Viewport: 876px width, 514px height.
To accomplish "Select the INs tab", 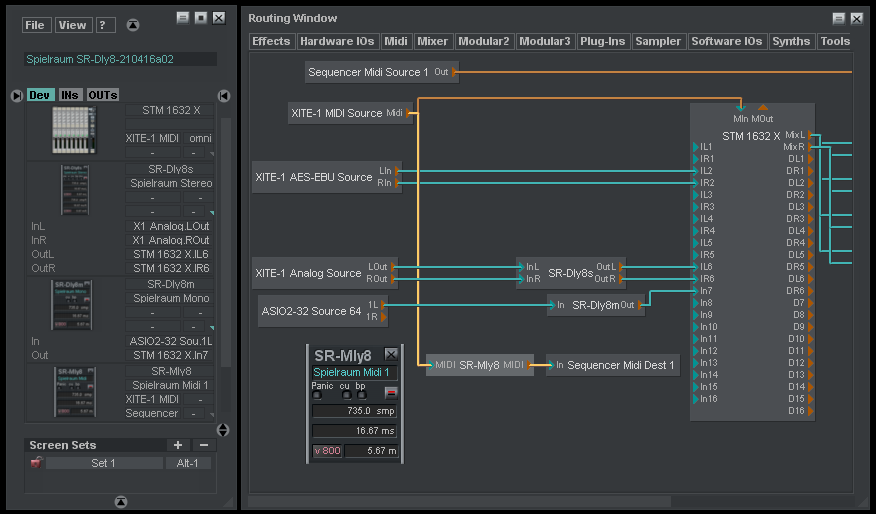I will [x=69, y=95].
